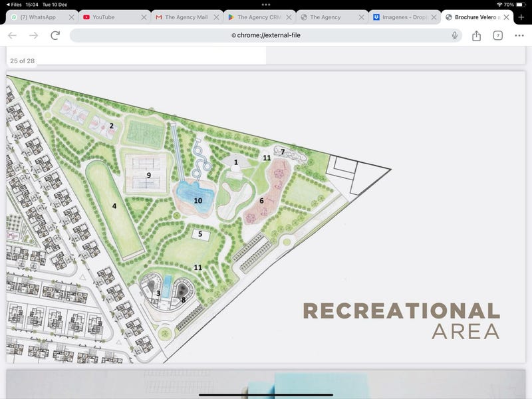The width and height of the screenshot is (532, 399).
Task: Open a new tab with plus button
Action: [x=521, y=17]
